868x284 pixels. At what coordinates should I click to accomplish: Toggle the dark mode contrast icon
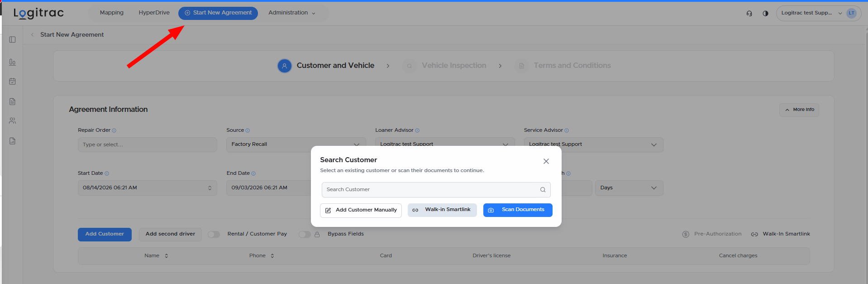click(x=765, y=13)
